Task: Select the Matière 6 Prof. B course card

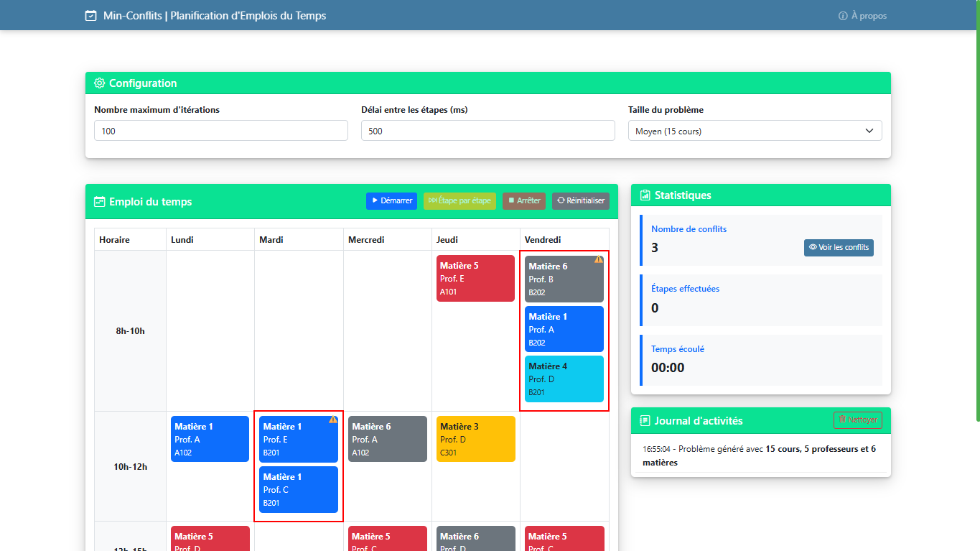Action: click(564, 279)
